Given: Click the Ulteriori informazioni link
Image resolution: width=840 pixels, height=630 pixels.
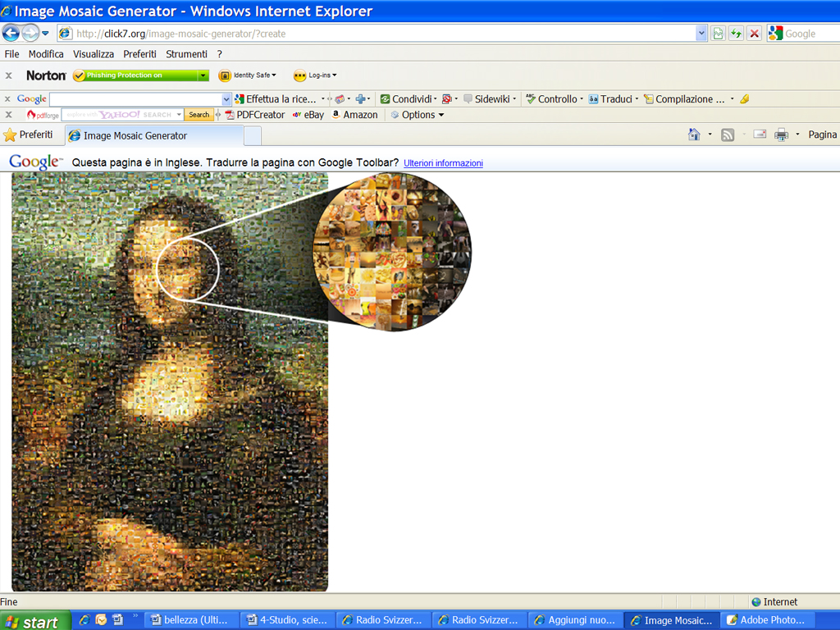Looking at the screenshot, I should (x=443, y=163).
